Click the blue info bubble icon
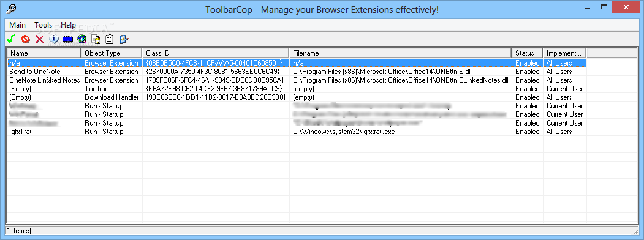 [54, 39]
